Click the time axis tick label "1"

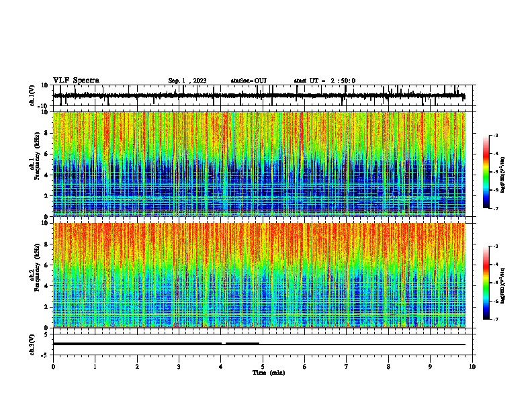click(95, 367)
